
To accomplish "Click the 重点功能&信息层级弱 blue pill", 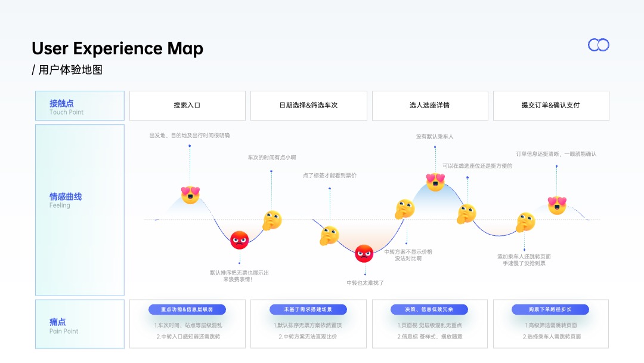I will point(187,309).
